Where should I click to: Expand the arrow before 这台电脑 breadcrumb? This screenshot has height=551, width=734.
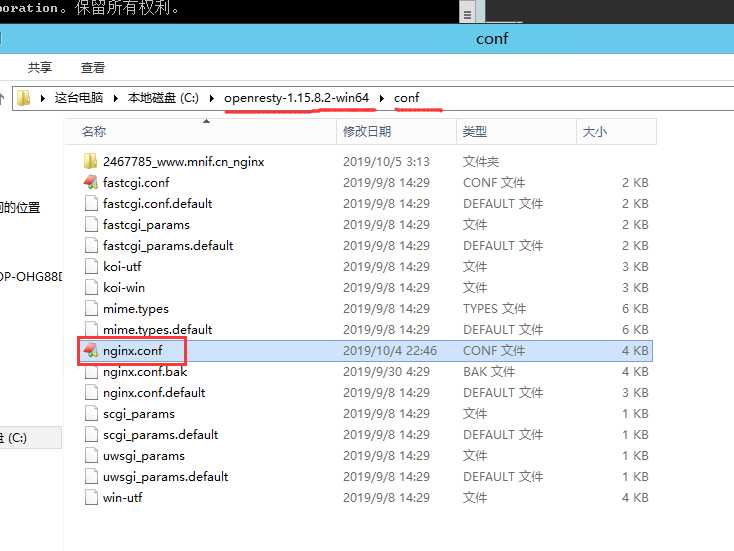43,98
